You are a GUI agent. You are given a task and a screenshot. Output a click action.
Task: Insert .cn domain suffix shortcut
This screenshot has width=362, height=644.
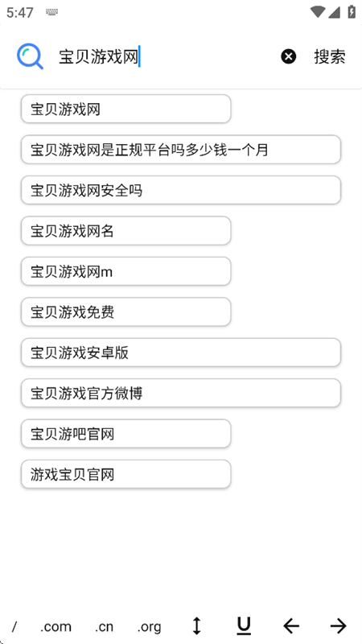105,627
